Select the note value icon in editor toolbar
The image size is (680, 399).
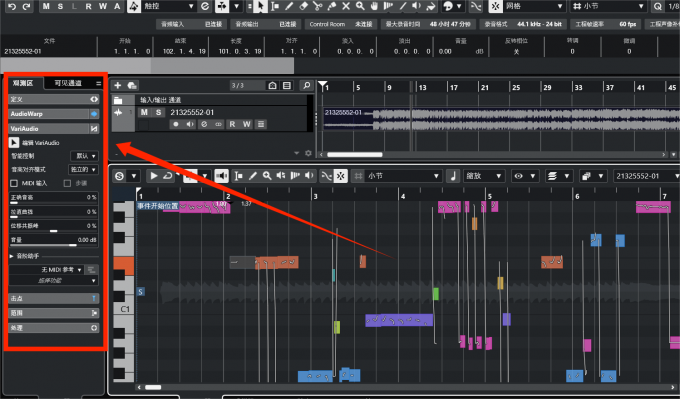click(453, 176)
